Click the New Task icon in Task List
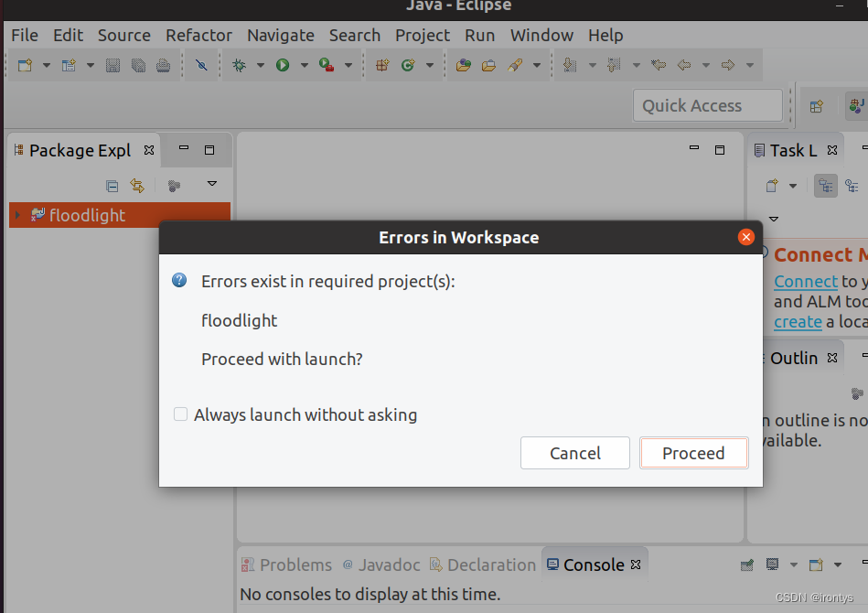868x613 pixels. pos(772,186)
